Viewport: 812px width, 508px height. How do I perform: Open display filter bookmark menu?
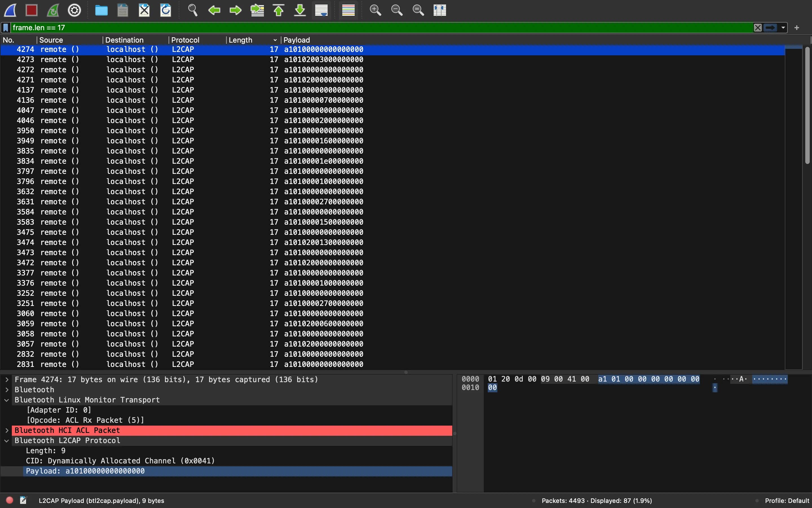[6, 28]
